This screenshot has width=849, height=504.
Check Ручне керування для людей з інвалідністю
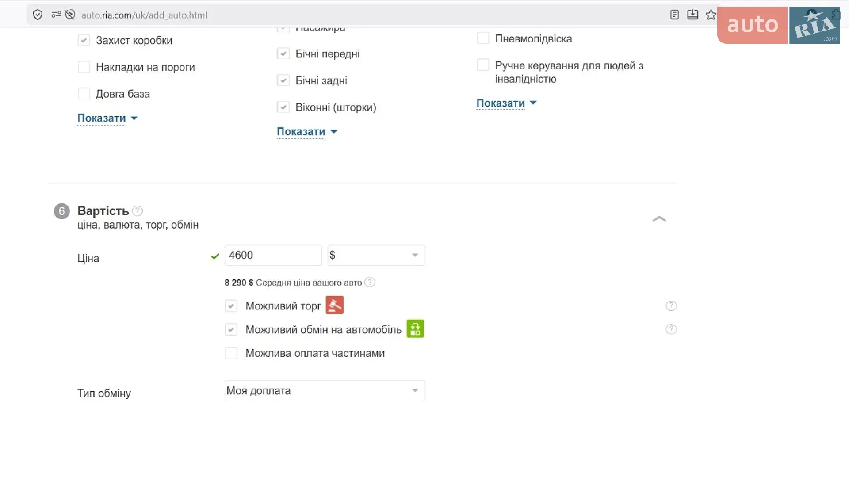coord(483,65)
